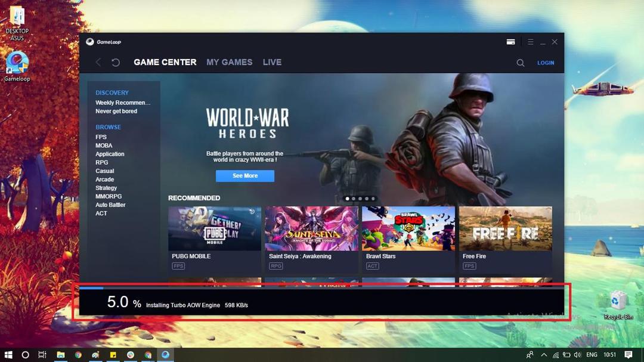Select the DISCOVERY sidebar heading

coord(112,93)
